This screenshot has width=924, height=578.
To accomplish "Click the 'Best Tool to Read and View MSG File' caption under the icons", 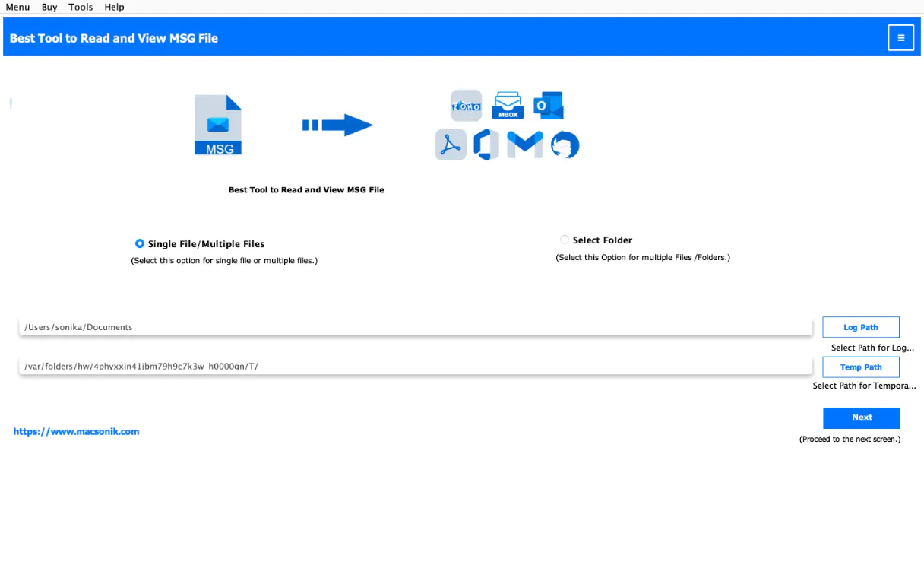I will [306, 190].
